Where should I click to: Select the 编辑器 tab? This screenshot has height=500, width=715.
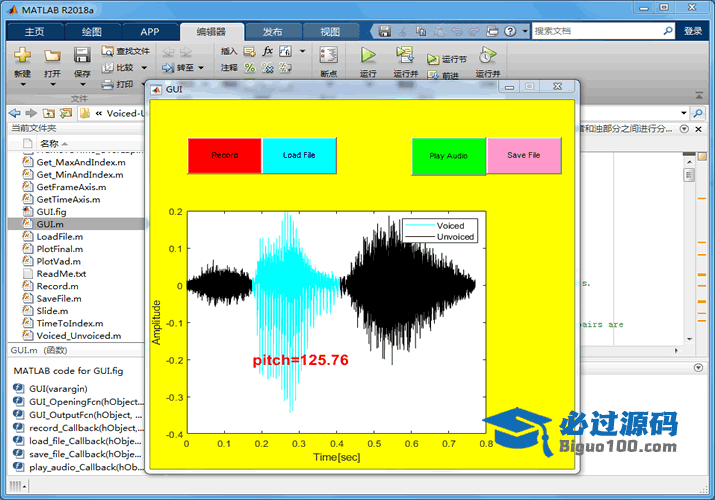tap(211, 31)
